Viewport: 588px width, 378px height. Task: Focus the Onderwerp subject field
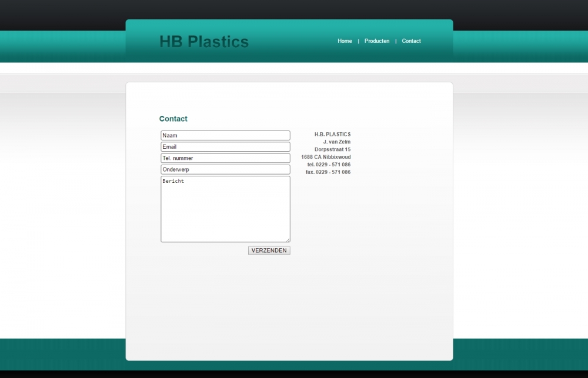click(x=225, y=169)
